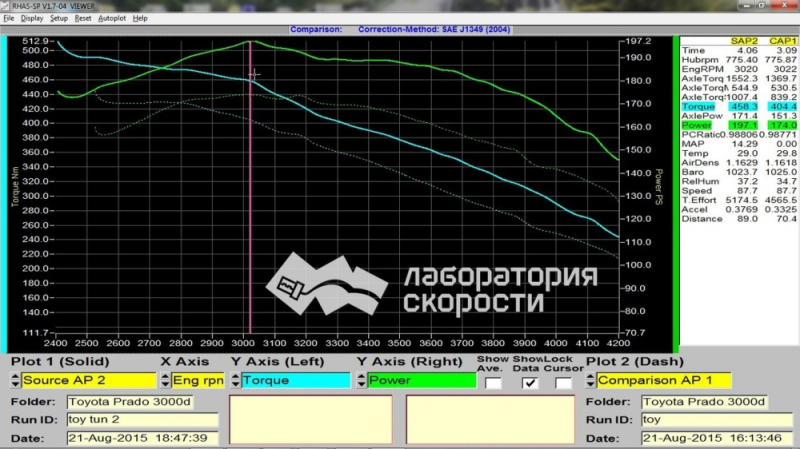Select the highlighted Torque row in data panel
The height and width of the screenshot is (449, 800).
[x=739, y=107]
